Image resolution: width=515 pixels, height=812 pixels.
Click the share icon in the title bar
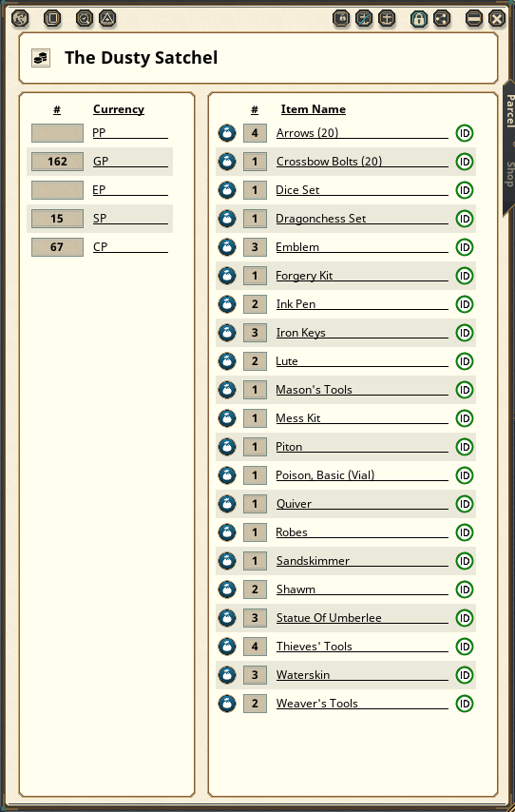click(x=442, y=19)
